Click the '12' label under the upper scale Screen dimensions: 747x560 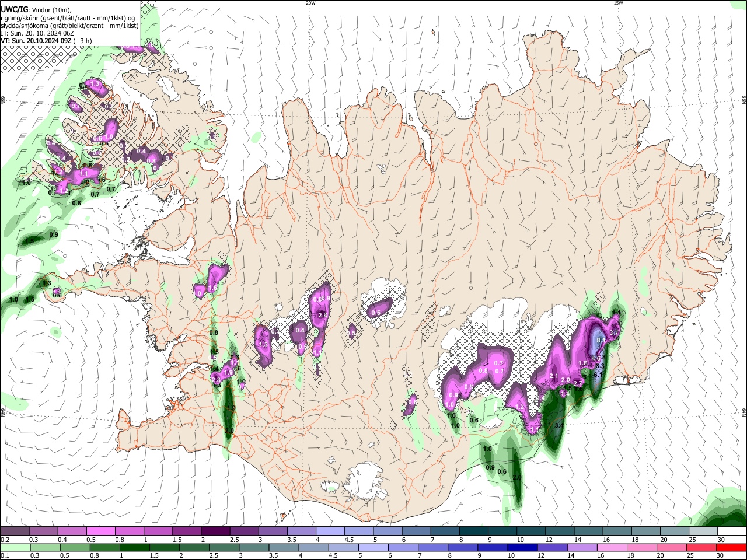point(549,540)
